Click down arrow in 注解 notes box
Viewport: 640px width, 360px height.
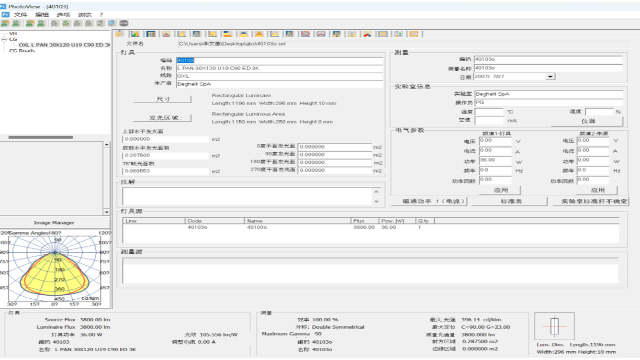coord(376,202)
